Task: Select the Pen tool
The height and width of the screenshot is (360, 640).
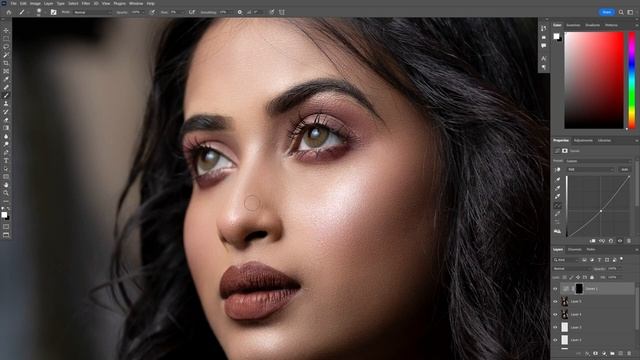Action: coord(6,152)
